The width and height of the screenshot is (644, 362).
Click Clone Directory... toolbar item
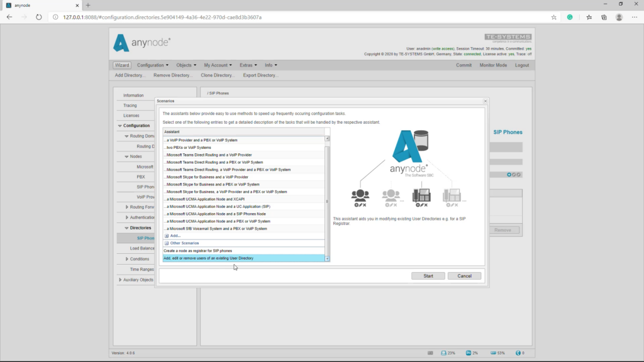pos(217,75)
